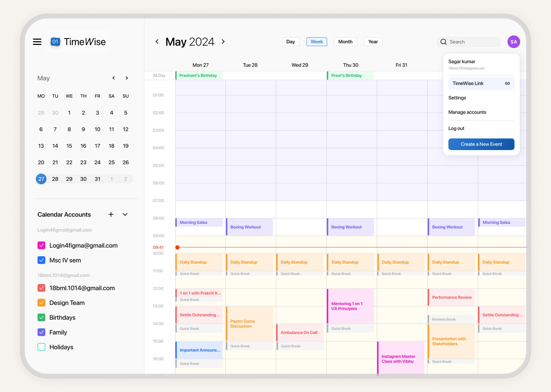Mini calendar next month arrow

tap(127, 78)
